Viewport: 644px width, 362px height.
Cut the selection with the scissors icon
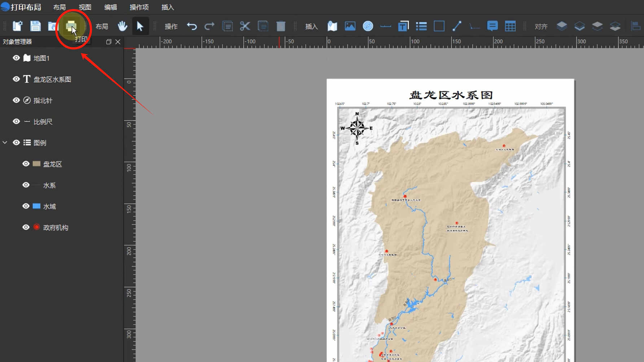coord(245,26)
